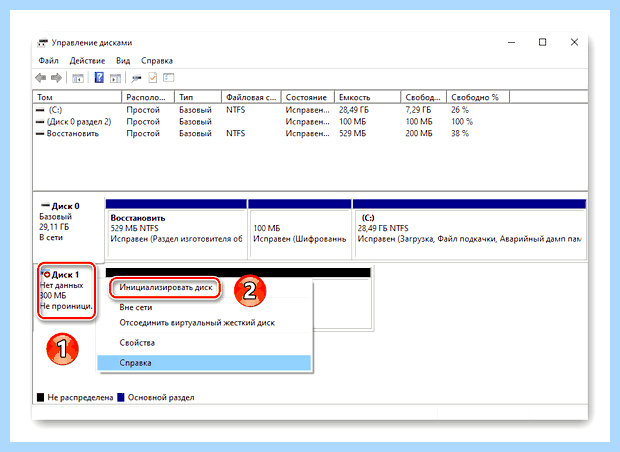Click the black unallocated Диск 1 space bar

[238, 272]
